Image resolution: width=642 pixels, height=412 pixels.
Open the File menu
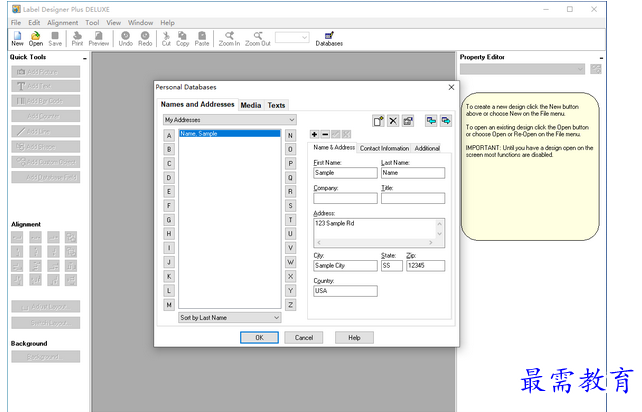(x=16, y=23)
